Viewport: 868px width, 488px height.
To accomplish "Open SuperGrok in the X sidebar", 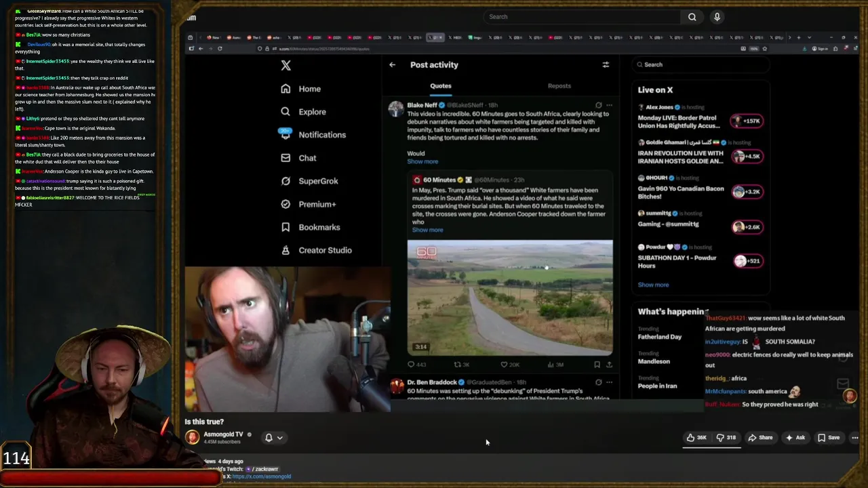I will click(309, 181).
